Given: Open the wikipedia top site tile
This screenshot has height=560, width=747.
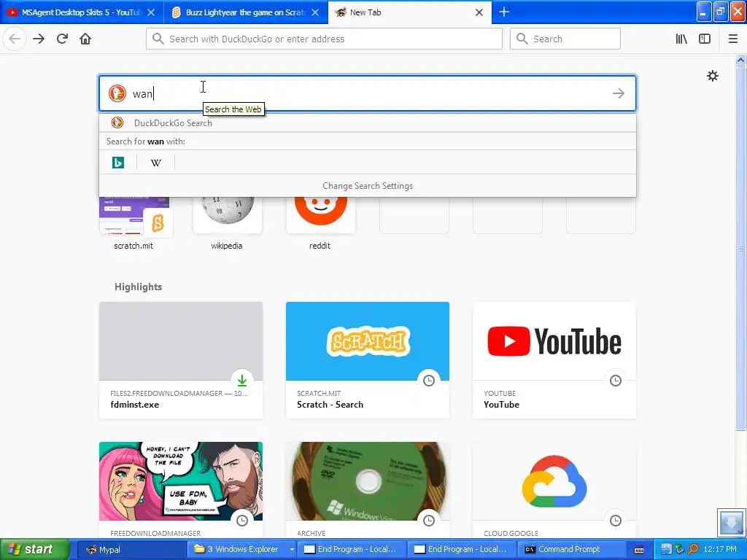Looking at the screenshot, I should pos(227,224).
